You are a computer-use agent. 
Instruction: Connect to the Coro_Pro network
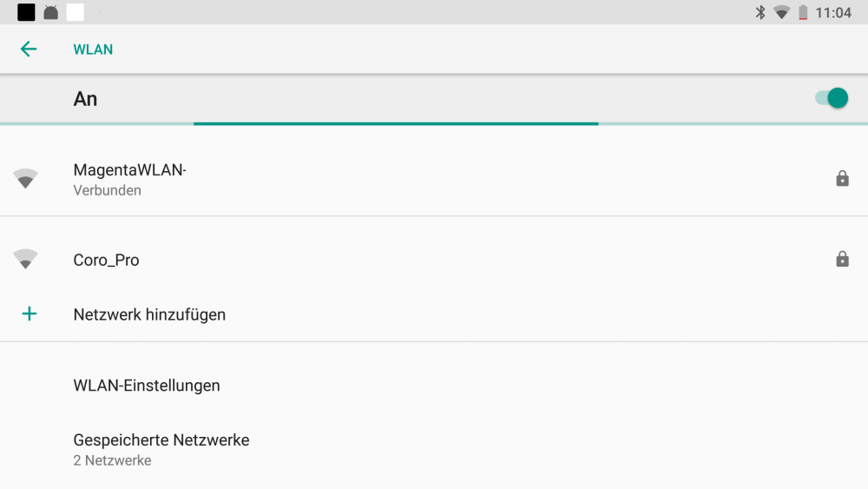(107, 260)
